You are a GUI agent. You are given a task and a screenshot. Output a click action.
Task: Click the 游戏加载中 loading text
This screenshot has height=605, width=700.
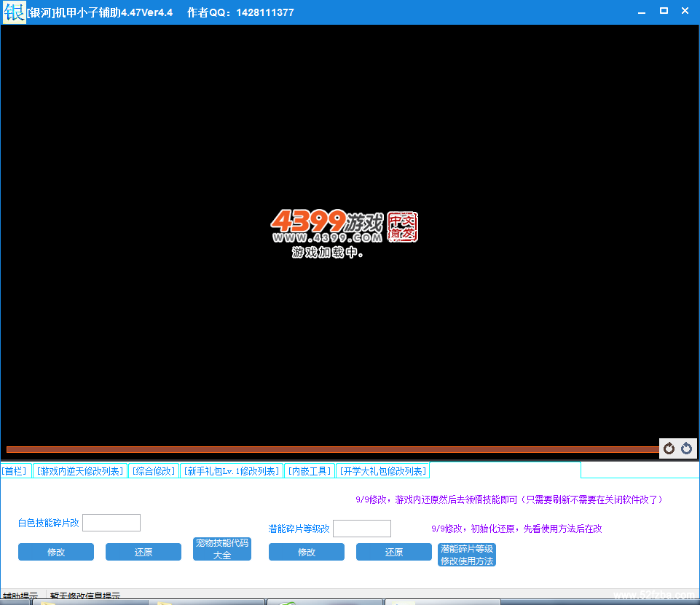pos(327,252)
